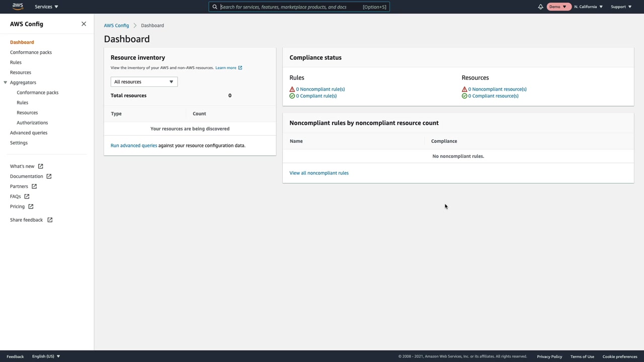Image resolution: width=644 pixels, height=362 pixels.
Task: Click the Count column header
Action: (x=199, y=114)
